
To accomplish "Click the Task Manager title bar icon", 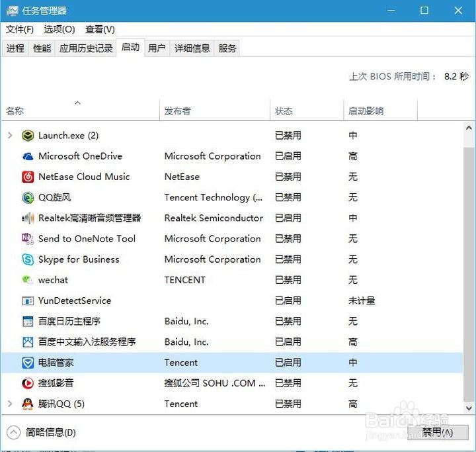I will pyautogui.click(x=12, y=11).
